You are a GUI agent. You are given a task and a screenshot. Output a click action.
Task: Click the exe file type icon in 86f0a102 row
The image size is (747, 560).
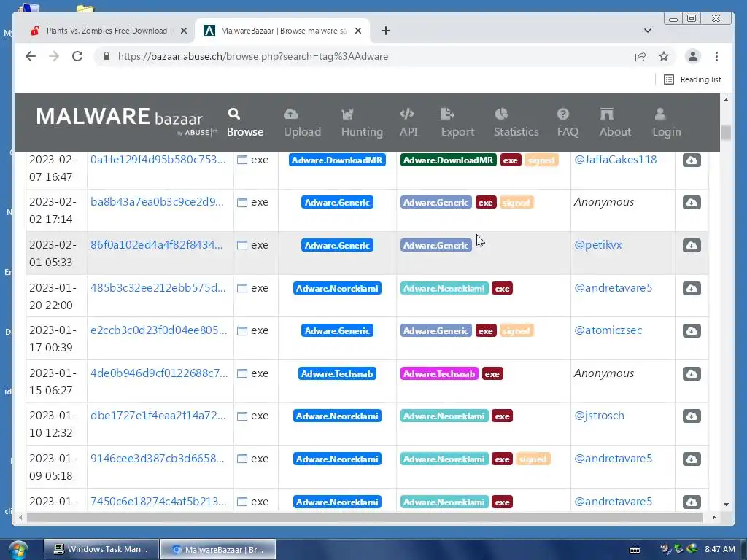[x=242, y=245]
